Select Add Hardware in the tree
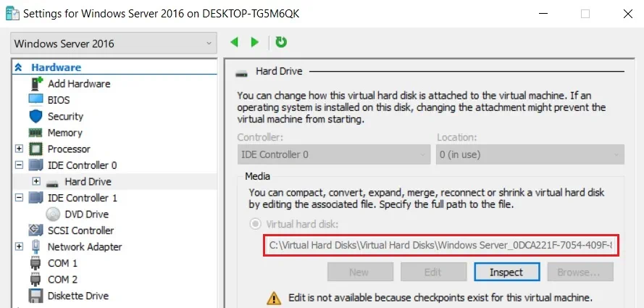644x308 pixels. 79,83
